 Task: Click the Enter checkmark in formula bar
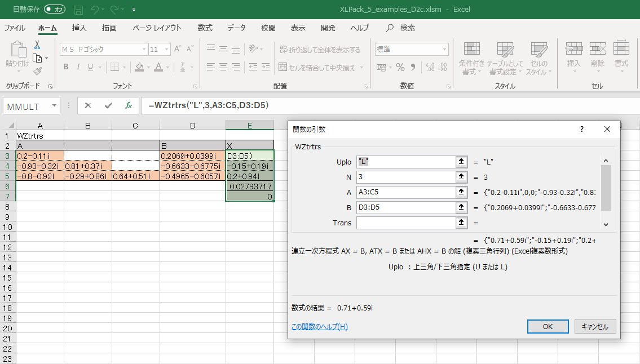tap(108, 105)
